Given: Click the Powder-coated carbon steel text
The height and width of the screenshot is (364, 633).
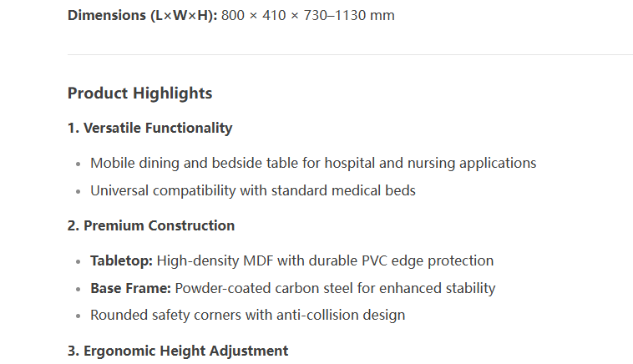Looking at the screenshot, I should click(x=335, y=289).
